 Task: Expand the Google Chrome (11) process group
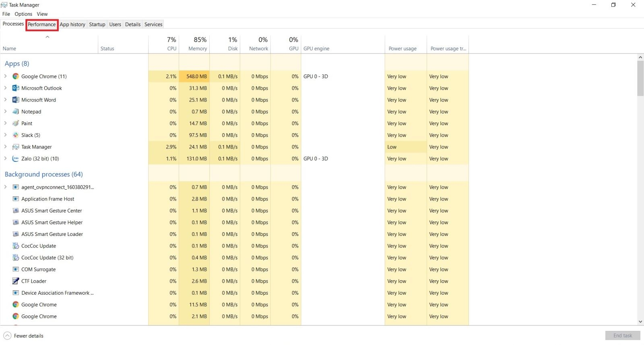tap(5, 76)
